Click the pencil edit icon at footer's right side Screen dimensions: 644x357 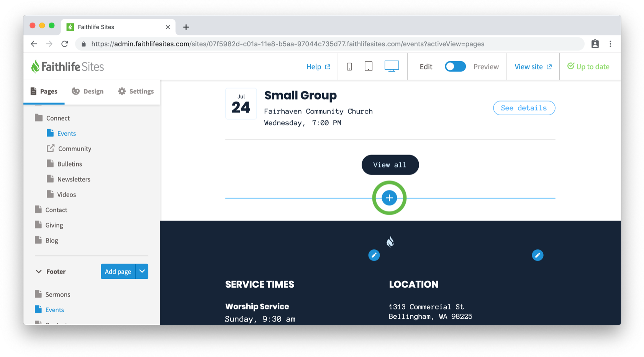(x=537, y=255)
